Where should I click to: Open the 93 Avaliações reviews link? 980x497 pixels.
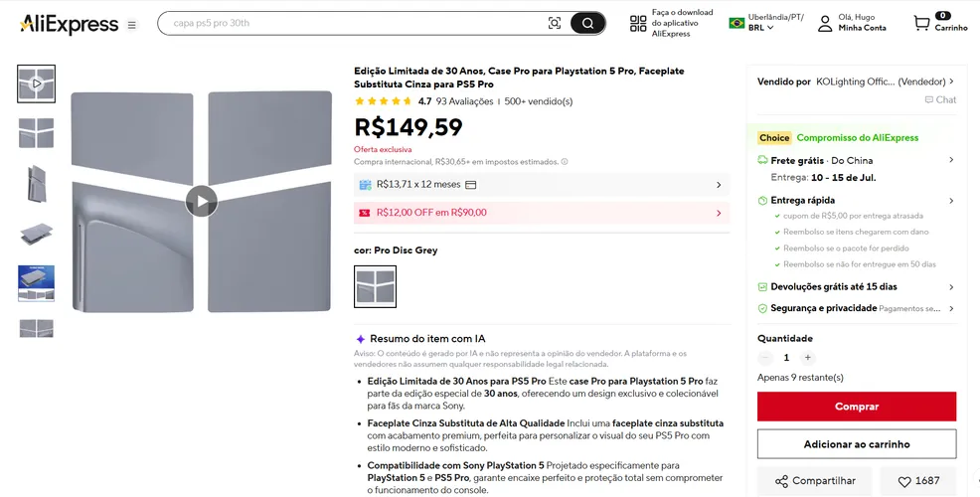tap(464, 101)
